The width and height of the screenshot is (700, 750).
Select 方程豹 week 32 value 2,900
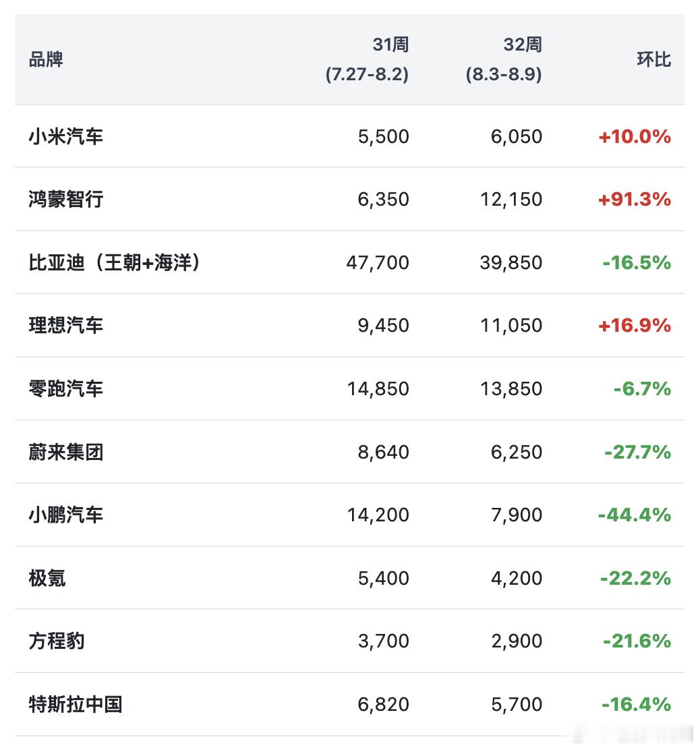pos(517,641)
